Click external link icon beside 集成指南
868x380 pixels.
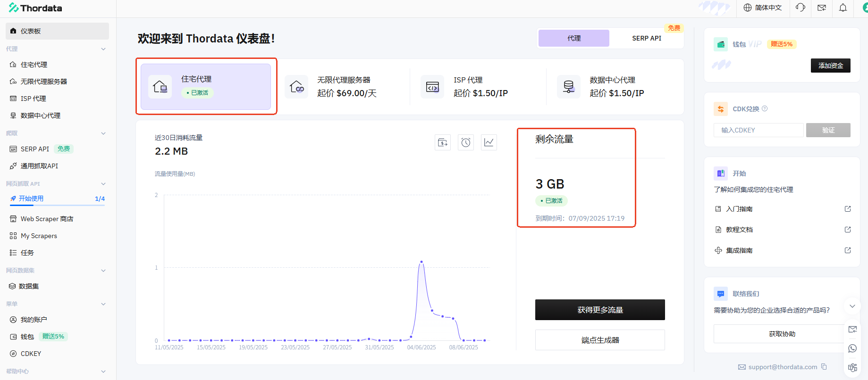click(848, 250)
